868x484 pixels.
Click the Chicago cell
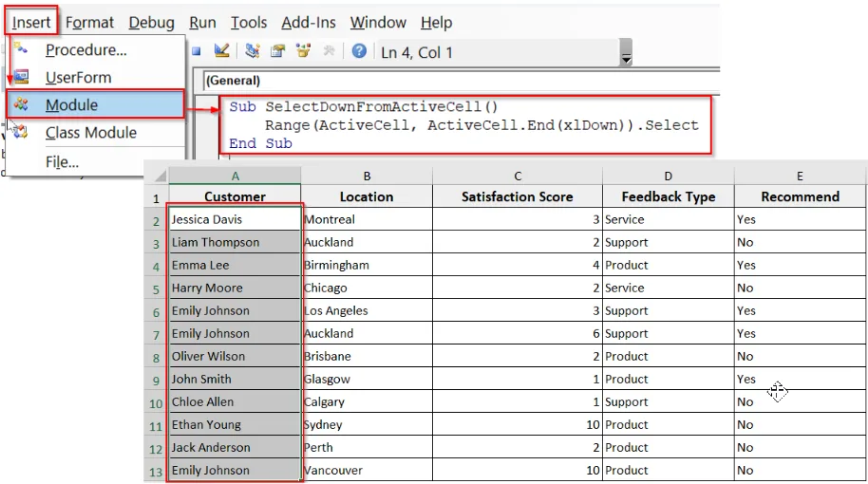click(367, 288)
